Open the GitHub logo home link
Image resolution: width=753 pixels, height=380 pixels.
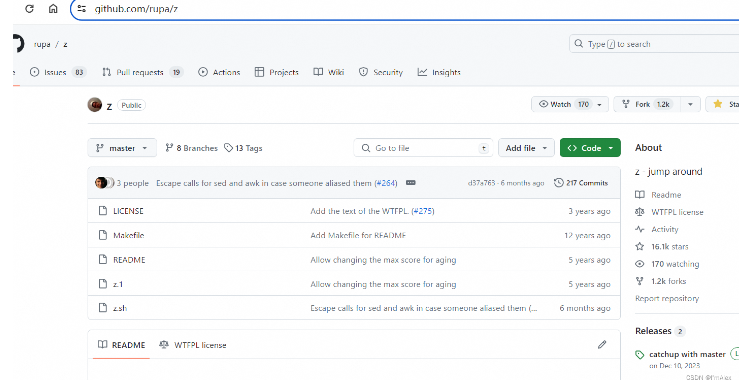click(x=18, y=44)
